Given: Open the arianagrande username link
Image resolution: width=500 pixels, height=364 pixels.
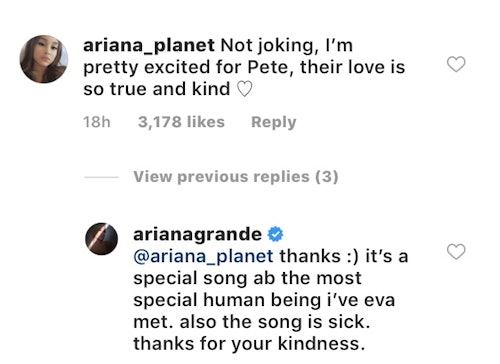Looking at the screenshot, I should (197, 234).
